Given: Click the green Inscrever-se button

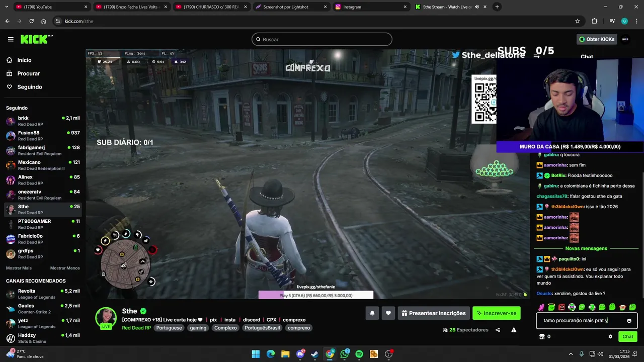Looking at the screenshot, I should coord(497,313).
